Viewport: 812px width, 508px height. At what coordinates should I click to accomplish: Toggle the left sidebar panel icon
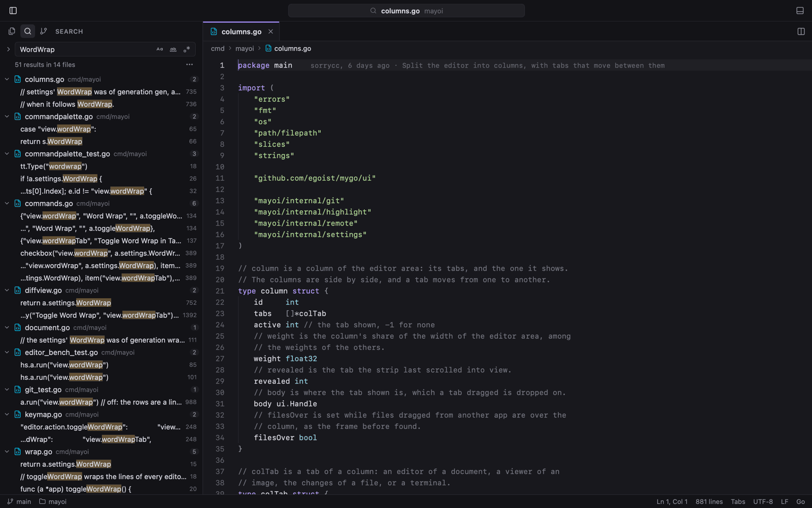point(13,11)
